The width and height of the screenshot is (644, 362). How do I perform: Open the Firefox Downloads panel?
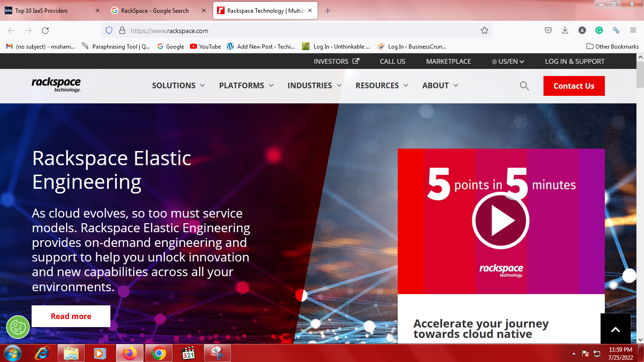[565, 30]
